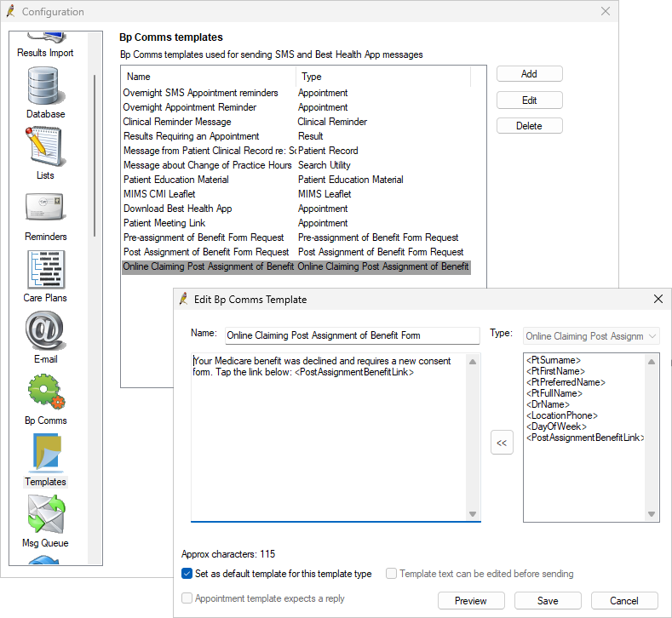Select the <PtSurname> merge field
This screenshot has height=618, width=672.
[554, 360]
